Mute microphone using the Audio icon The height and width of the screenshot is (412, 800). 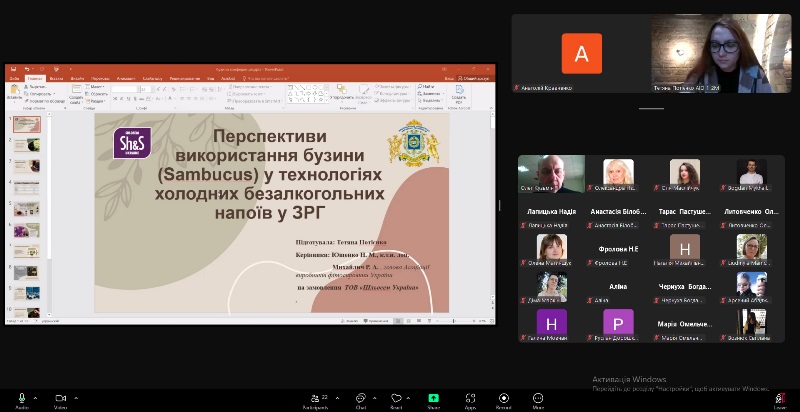[22, 399]
